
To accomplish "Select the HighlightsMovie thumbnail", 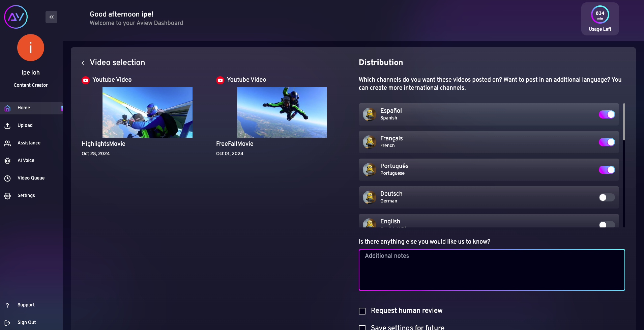I will tap(147, 112).
